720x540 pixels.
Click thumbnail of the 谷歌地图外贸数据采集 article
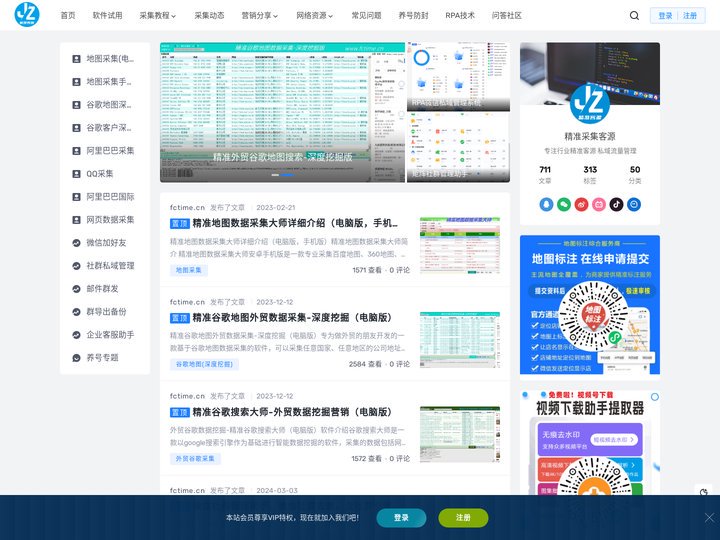coord(460,339)
